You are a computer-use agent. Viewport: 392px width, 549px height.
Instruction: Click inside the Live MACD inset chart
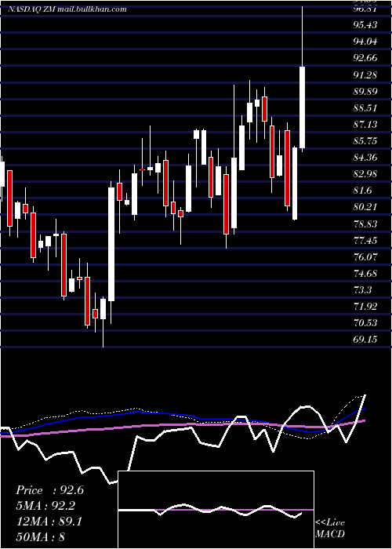pos(216,510)
